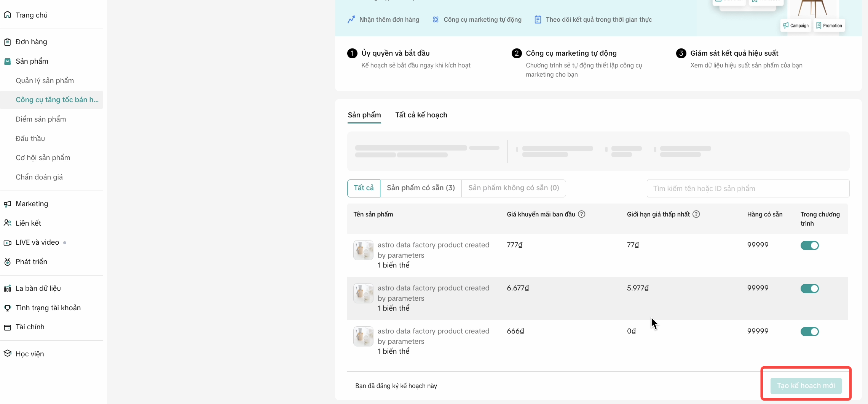Click the LIVE và video camera icon
Image resolution: width=868 pixels, height=404 pixels.
[7, 243]
